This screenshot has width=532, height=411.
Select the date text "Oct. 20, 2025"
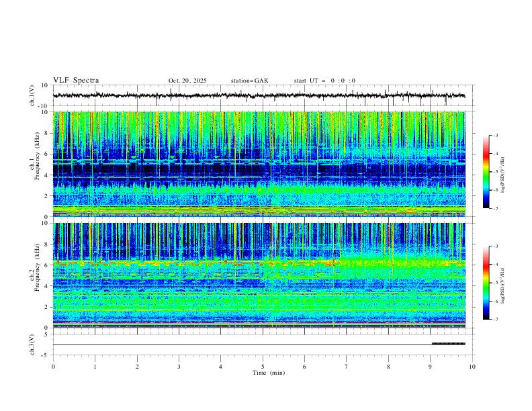click(187, 81)
